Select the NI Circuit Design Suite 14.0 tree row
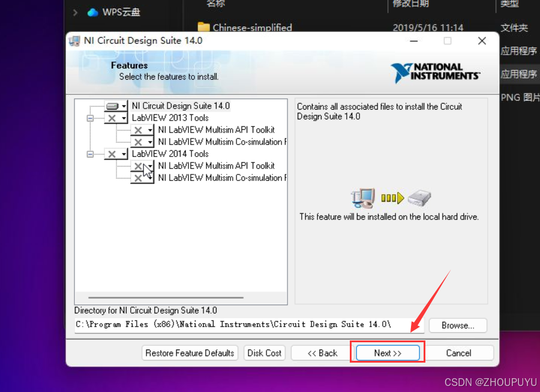 point(181,106)
